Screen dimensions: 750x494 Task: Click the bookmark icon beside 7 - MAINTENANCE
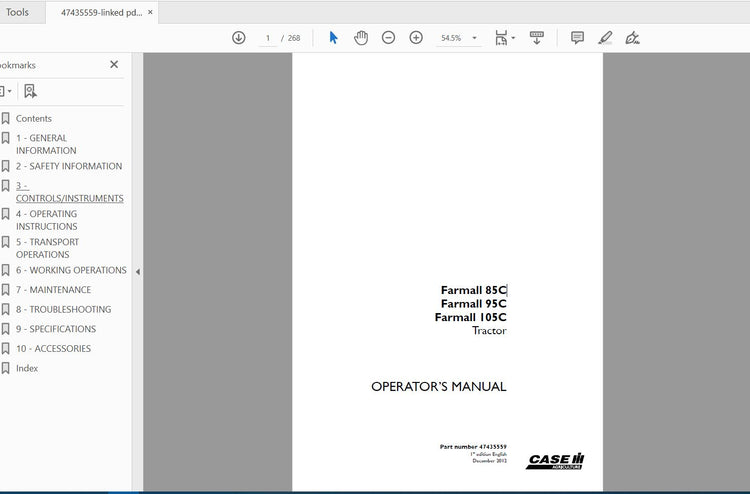coord(5,289)
